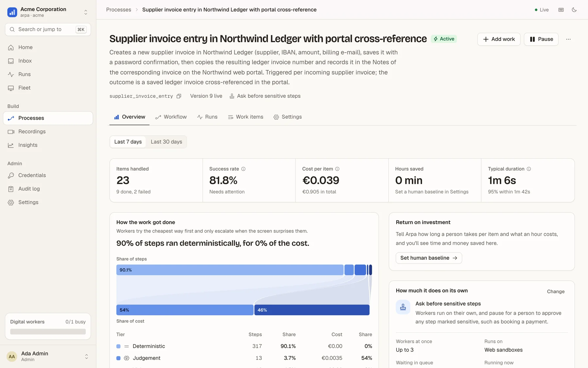
Task: Click Cost per item info icon
Action: [337, 169]
